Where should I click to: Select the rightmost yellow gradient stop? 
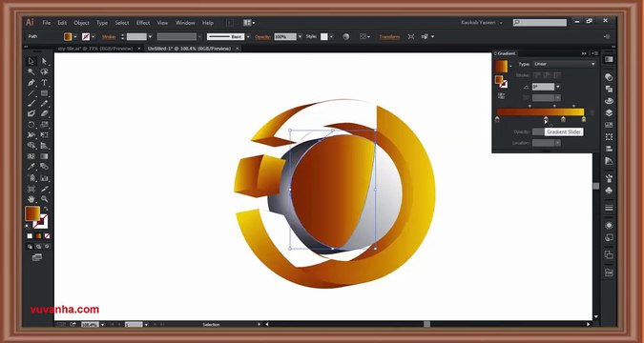(x=584, y=119)
